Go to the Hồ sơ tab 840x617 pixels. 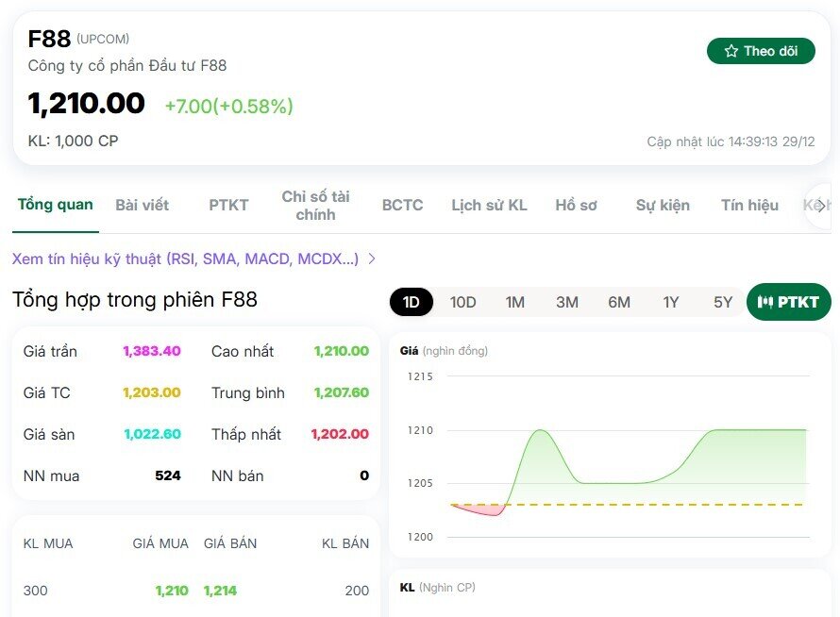[x=576, y=205]
